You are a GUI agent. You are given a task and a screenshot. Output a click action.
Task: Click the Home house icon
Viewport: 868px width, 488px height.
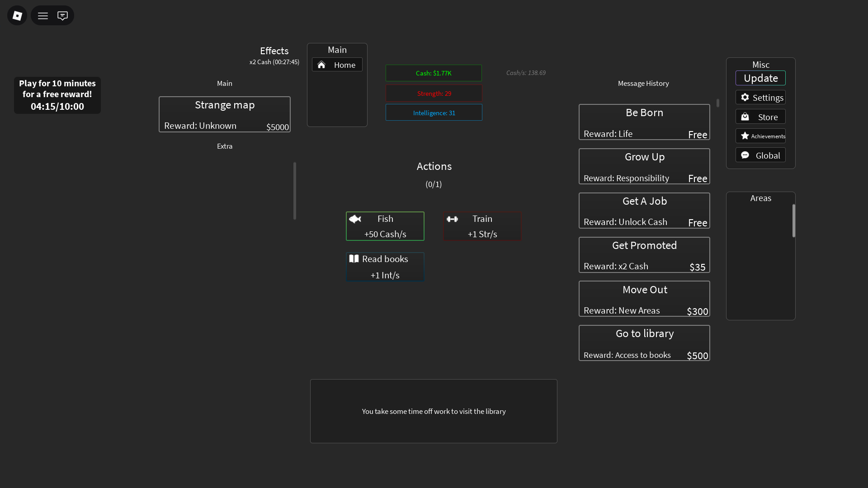[x=321, y=65]
